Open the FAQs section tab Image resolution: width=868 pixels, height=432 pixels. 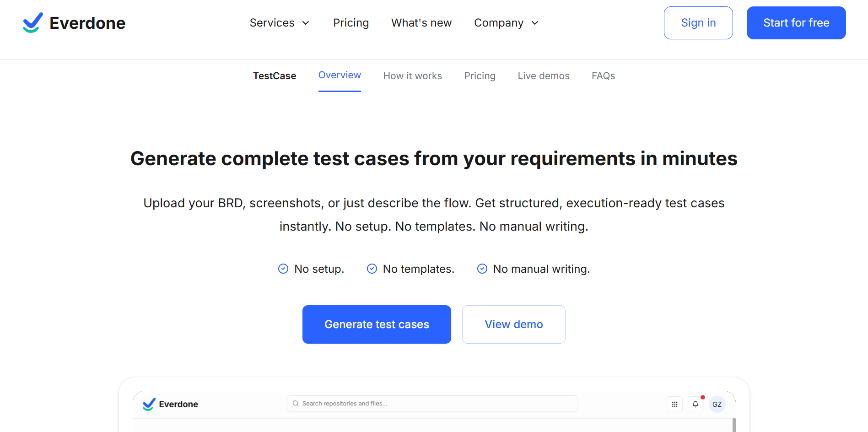tap(603, 76)
